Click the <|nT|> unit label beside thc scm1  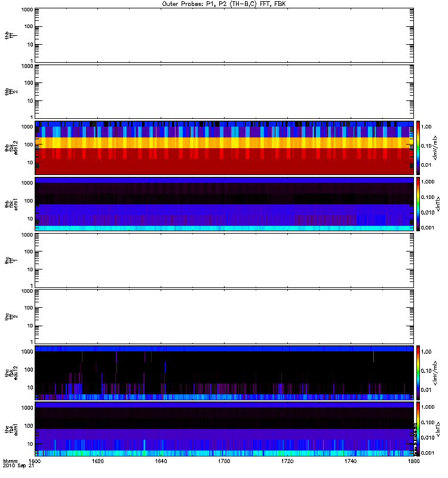(438, 429)
